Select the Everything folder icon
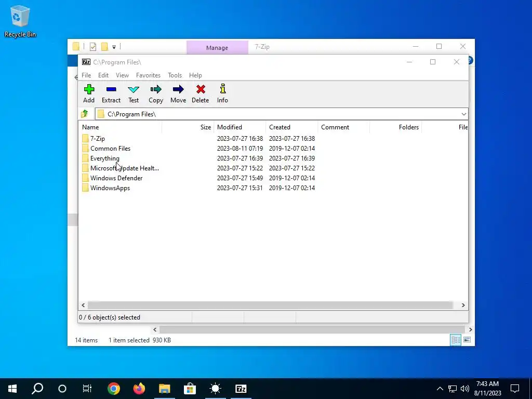This screenshot has height=399, width=532. tap(85, 158)
